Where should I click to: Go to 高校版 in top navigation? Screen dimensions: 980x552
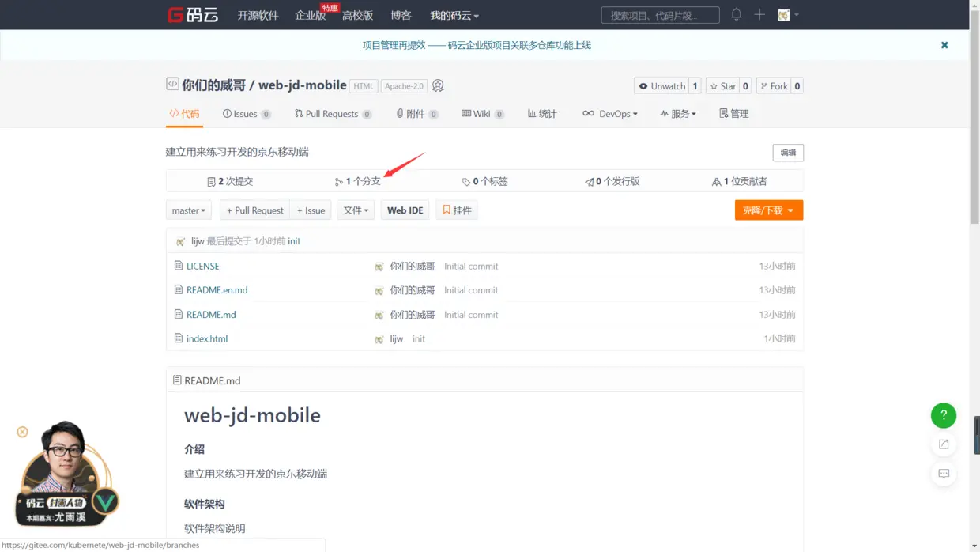point(358,15)
